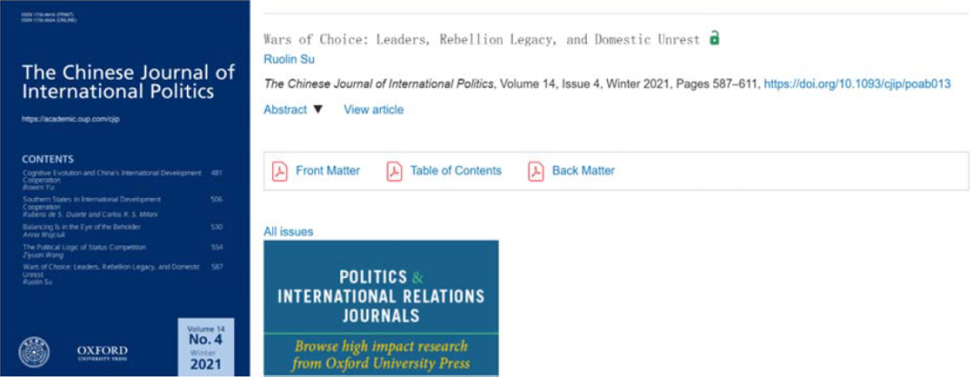The image size is (980, 377).
Task: Click the university seal emblem on cover
Action: [35, 352]
